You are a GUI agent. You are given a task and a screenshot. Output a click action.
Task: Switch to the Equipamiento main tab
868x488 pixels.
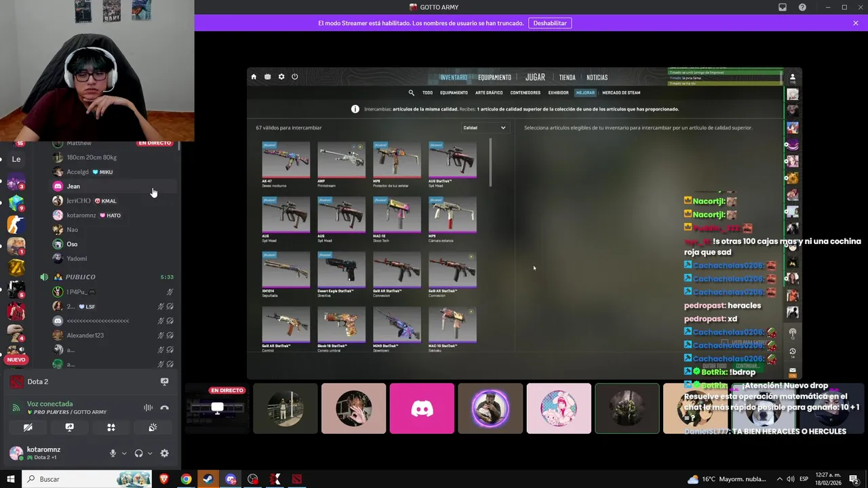click(494, 77)
